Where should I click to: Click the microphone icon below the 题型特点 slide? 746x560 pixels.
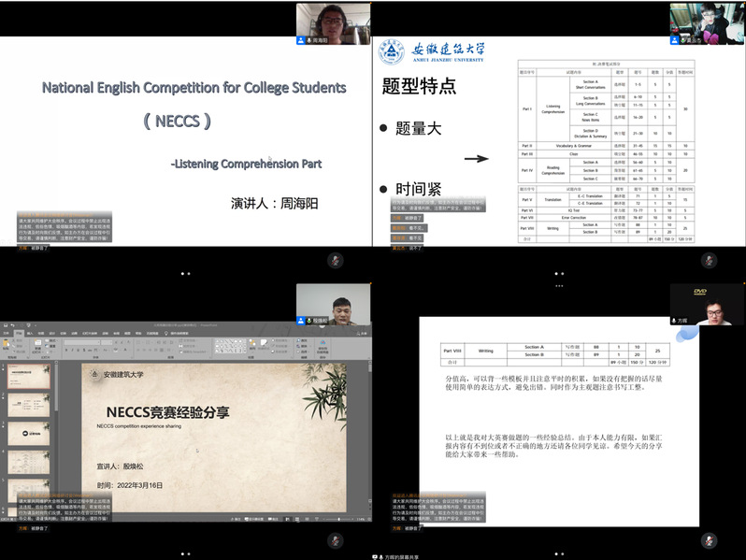(x=709, y=259)
